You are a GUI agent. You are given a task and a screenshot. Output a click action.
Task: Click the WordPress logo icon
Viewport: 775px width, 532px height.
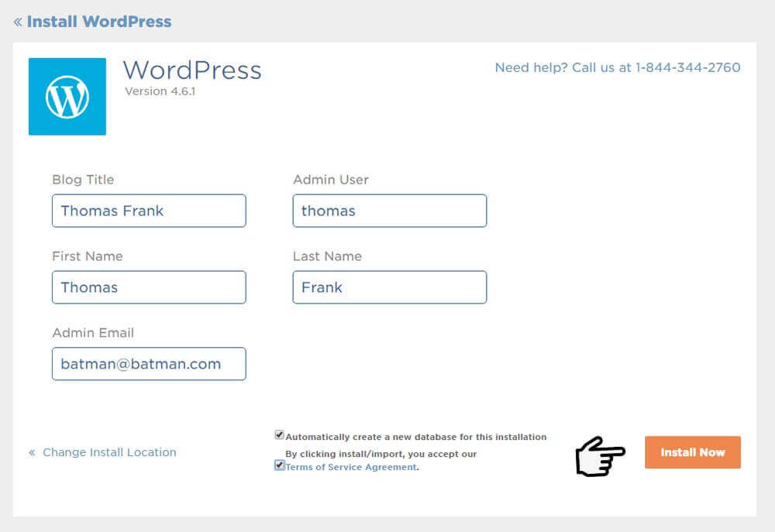pyautogui.click(x=67, y=96)
